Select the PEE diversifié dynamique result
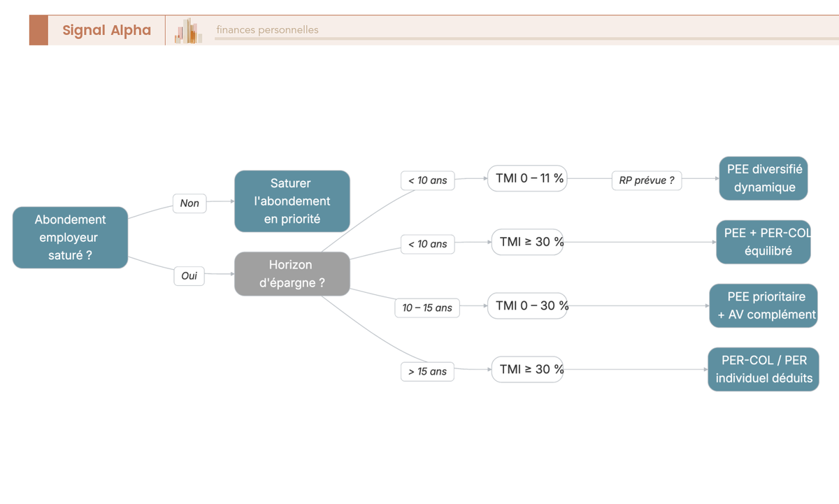 tap(763, 178)
